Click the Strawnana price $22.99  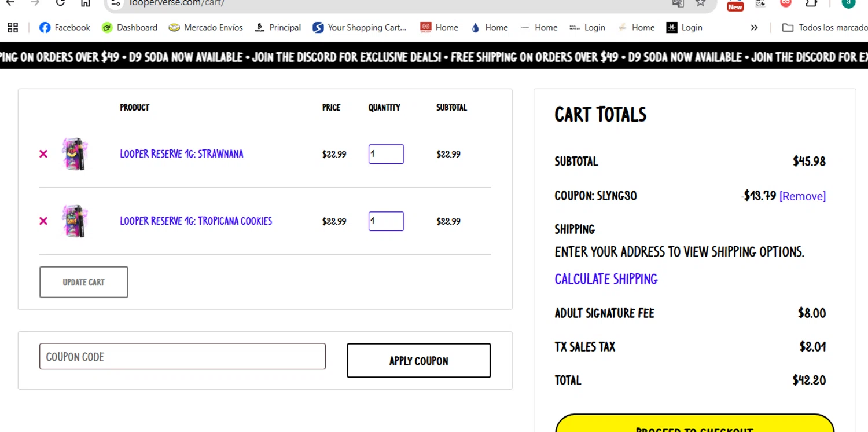click(334, 154)
